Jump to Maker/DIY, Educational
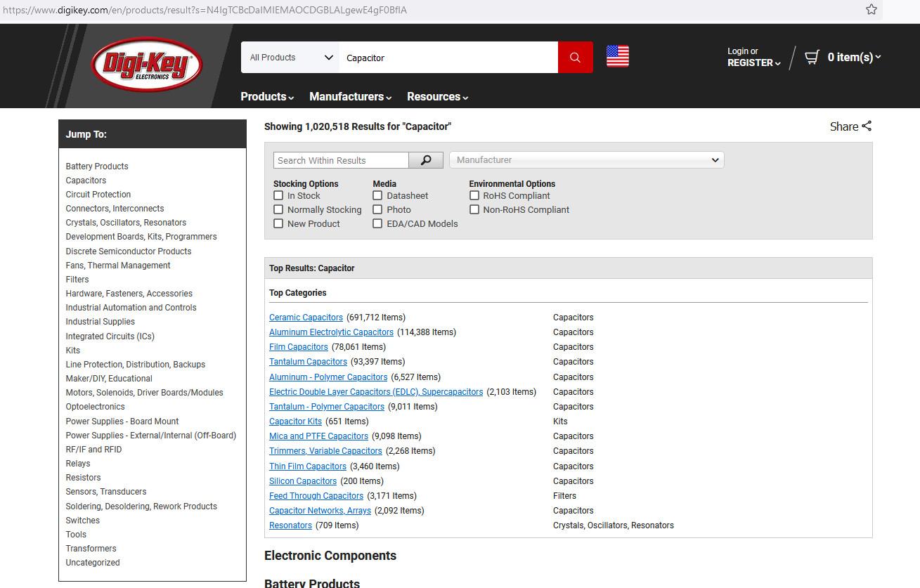 (109, 379)
